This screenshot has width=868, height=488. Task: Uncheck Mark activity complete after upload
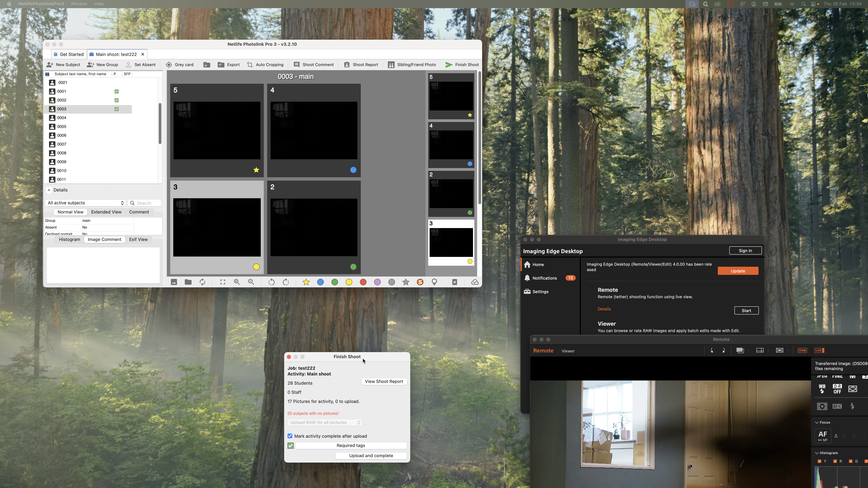tap(290, 436)
